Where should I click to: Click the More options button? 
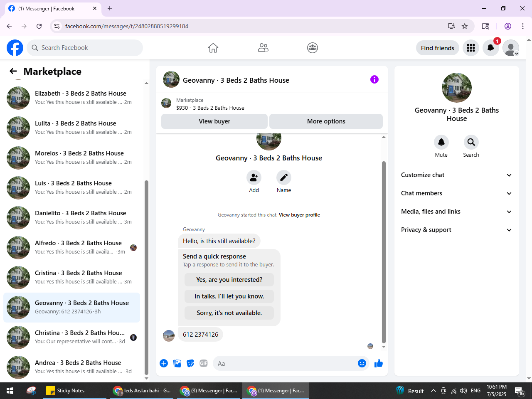tap(326, 121)
